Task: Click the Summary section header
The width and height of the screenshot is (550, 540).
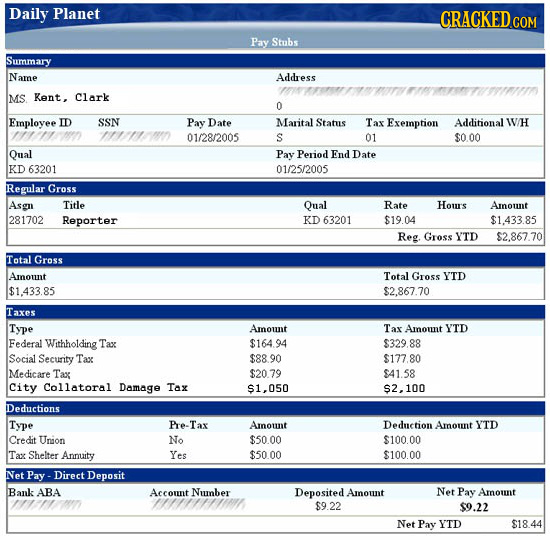Action: tap(275, 61)
